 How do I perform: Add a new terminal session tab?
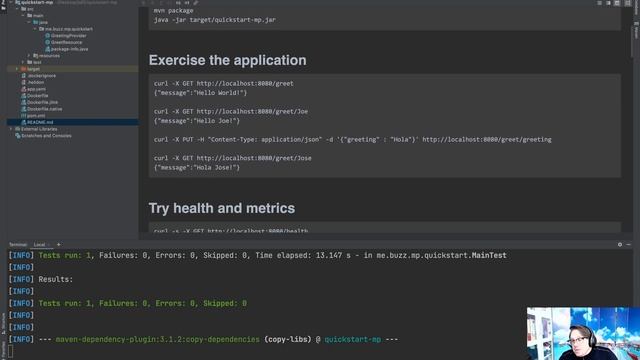click(58, 244)
